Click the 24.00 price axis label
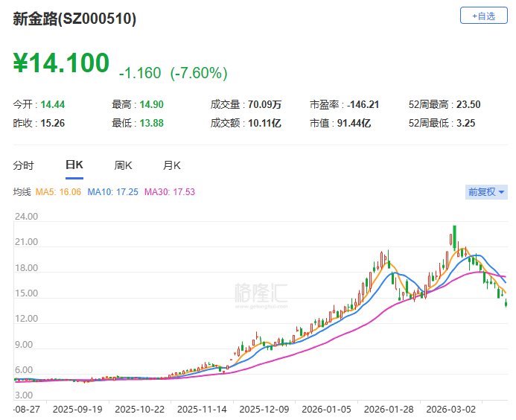 pos(26,217)
